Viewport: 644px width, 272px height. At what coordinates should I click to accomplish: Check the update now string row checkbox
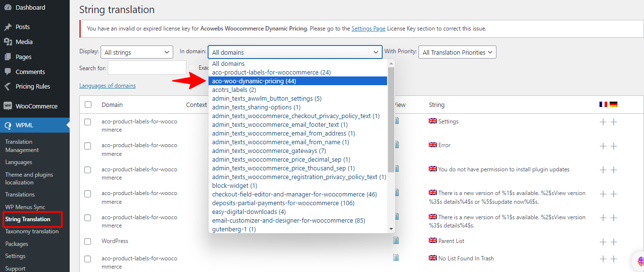(x=88, y=194)
